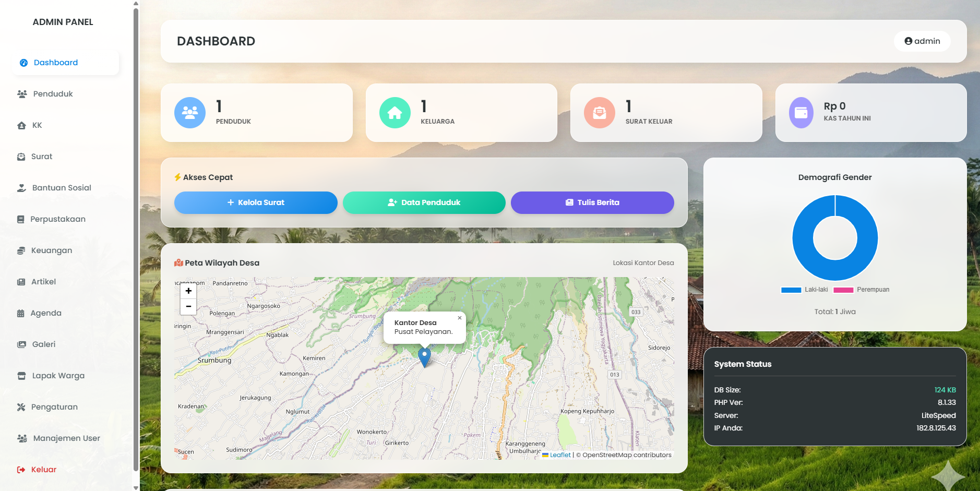Click the Lapak Warga store icon

pyautogui.click(x=21, y=376)
